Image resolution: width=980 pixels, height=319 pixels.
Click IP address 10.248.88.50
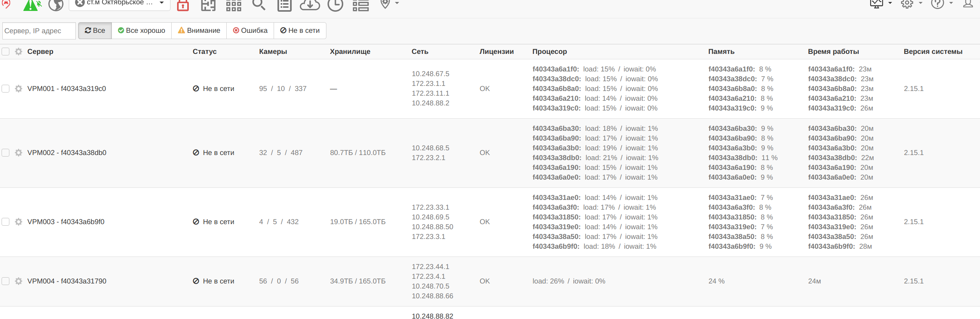tap(432, 227)
